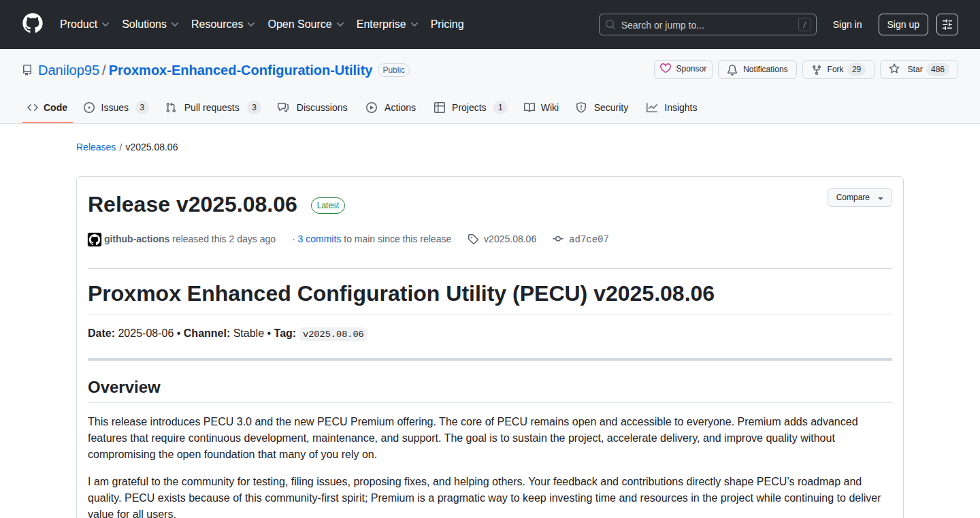Click the repository icon before Danilop95
This screenshot has width=980, height=518.
point(27,70)
